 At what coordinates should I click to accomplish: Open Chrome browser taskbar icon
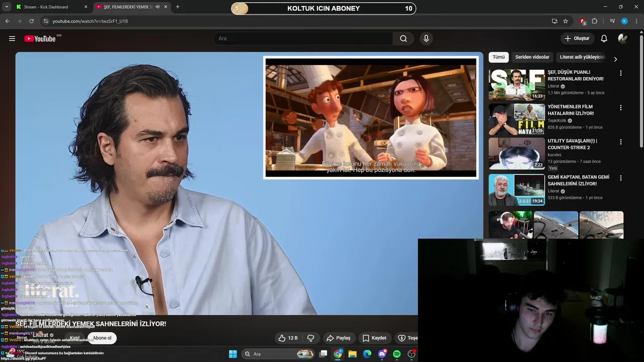pos(338,354)
